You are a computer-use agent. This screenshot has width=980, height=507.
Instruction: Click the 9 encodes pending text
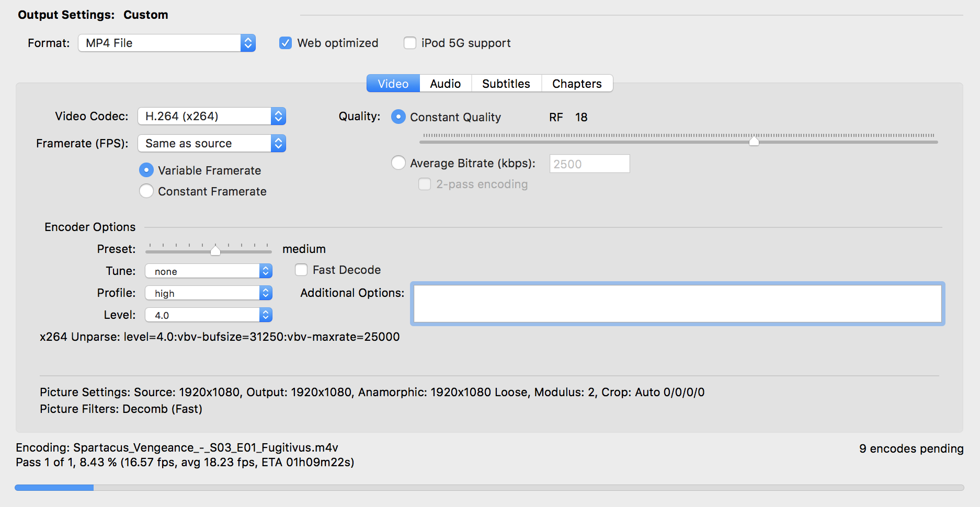[911, 448]
